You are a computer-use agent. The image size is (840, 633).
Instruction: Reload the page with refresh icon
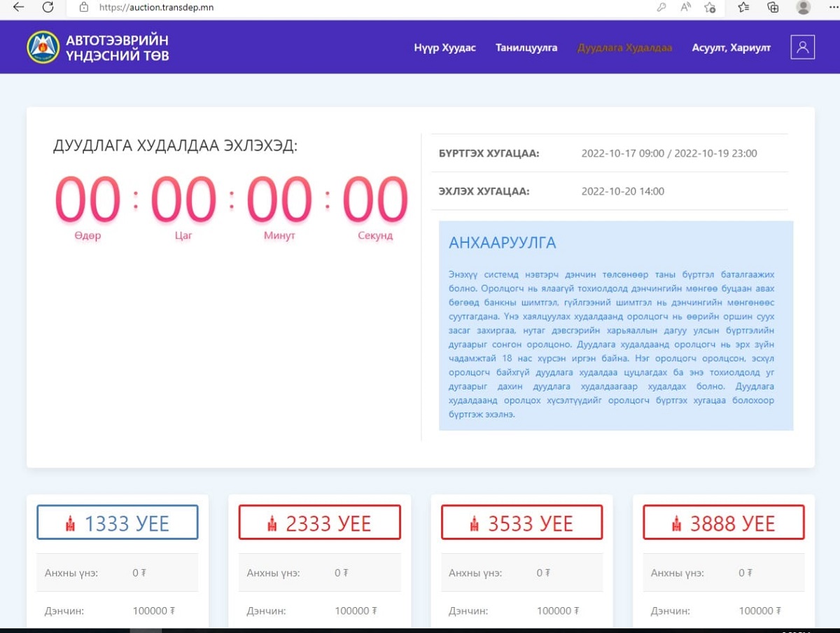click(48, 8)
